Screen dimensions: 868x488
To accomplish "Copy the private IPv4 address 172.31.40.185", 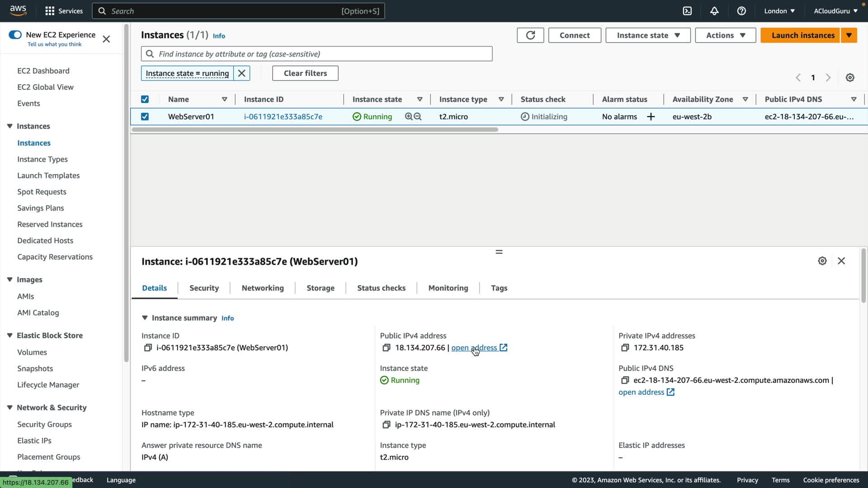I will tap(625, 347).
